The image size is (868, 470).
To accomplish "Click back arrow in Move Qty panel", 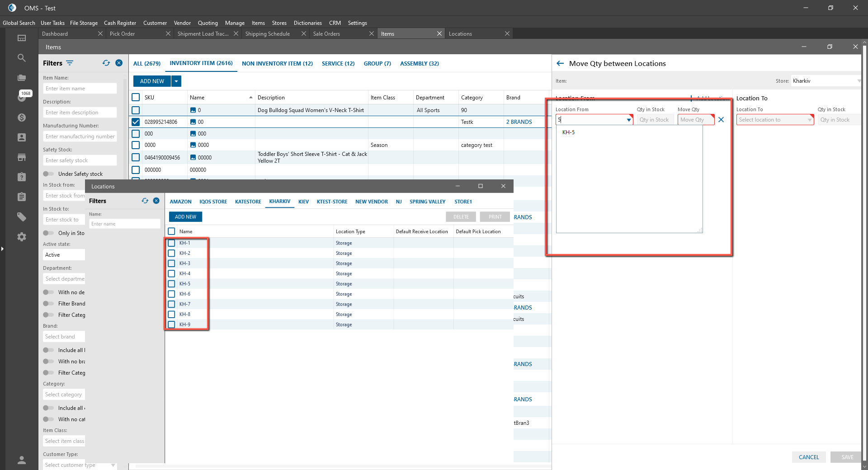I will pyautogui.click(x=560, y=64).
